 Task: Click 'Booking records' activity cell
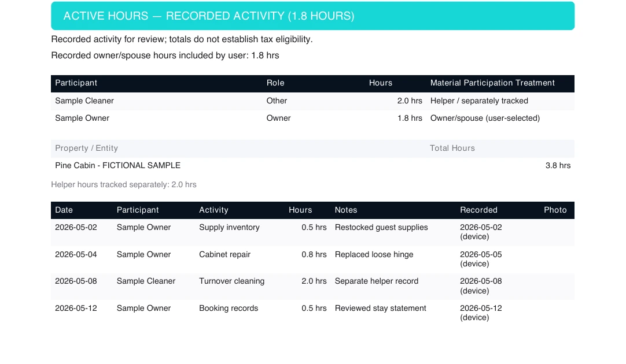tap(229, 308)
